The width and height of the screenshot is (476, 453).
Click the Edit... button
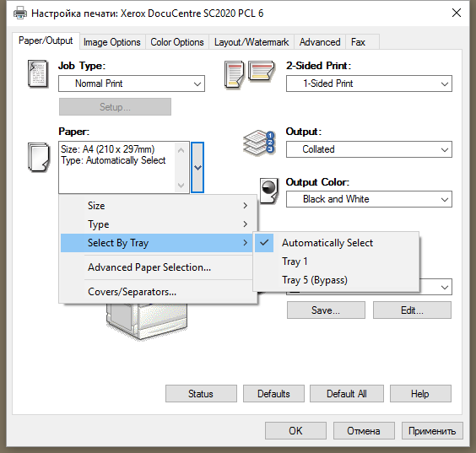click(x=412, y=310)
